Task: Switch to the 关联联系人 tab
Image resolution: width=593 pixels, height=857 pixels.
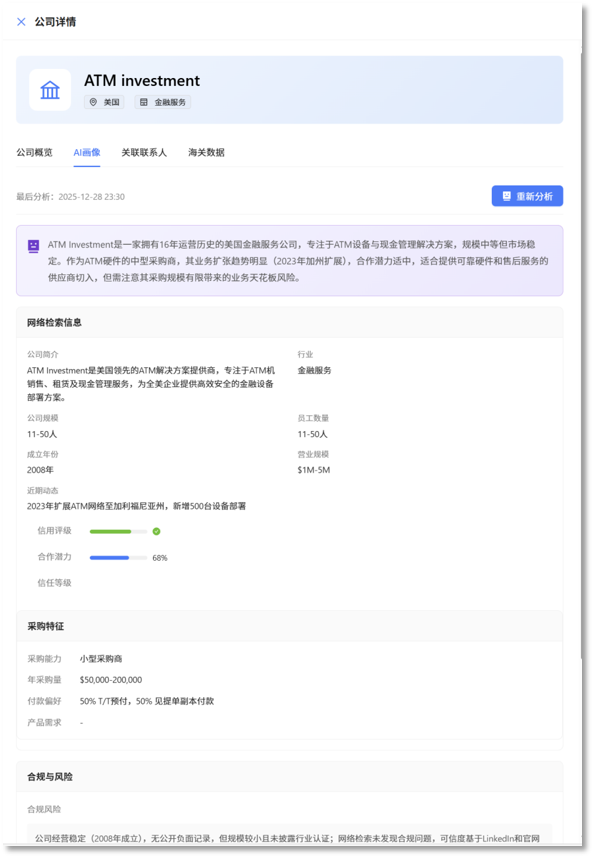Action: click(144, 152)
